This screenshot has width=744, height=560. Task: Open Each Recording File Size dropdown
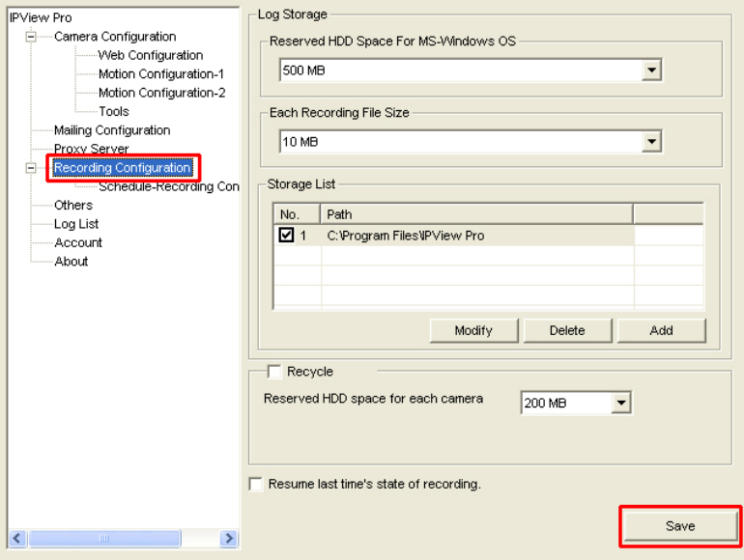(651, 143)
